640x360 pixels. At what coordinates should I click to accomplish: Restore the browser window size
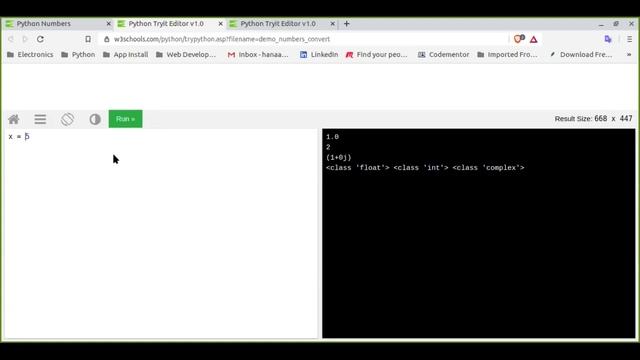[x=616, y=24]
